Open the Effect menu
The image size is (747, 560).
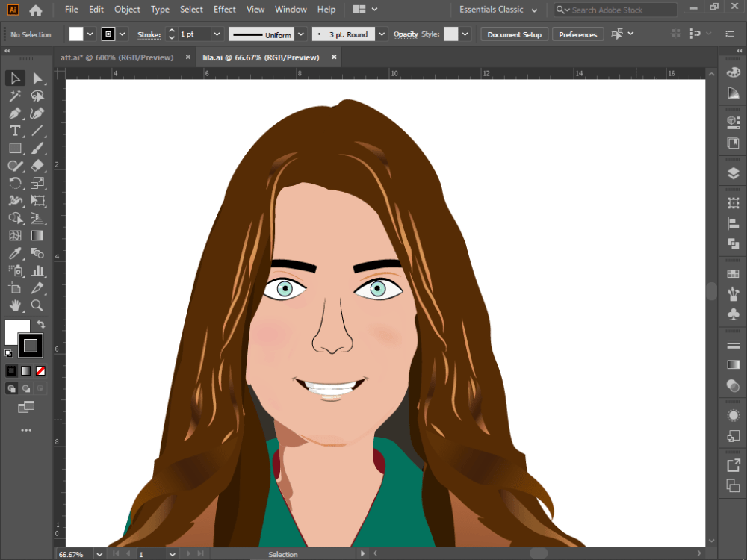[224, 10]
